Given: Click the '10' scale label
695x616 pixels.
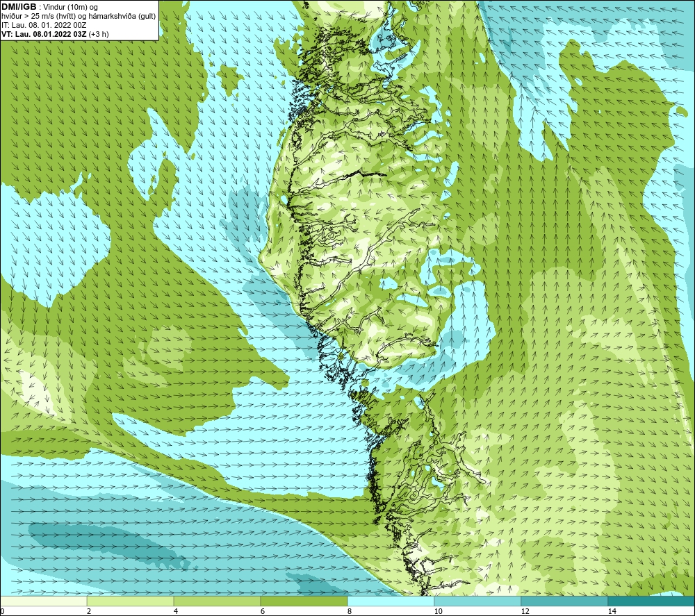Looking at the screenshot, I should [x=438, y=611].
